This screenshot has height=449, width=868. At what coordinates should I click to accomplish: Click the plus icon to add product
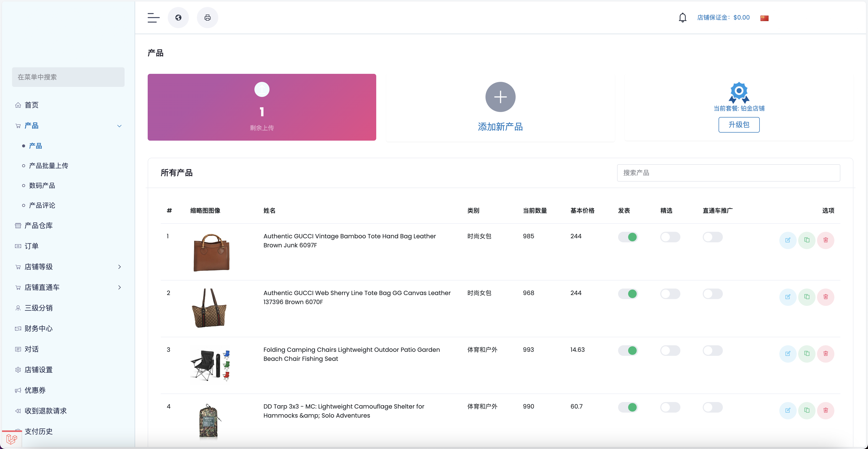(x=500, y=97)
